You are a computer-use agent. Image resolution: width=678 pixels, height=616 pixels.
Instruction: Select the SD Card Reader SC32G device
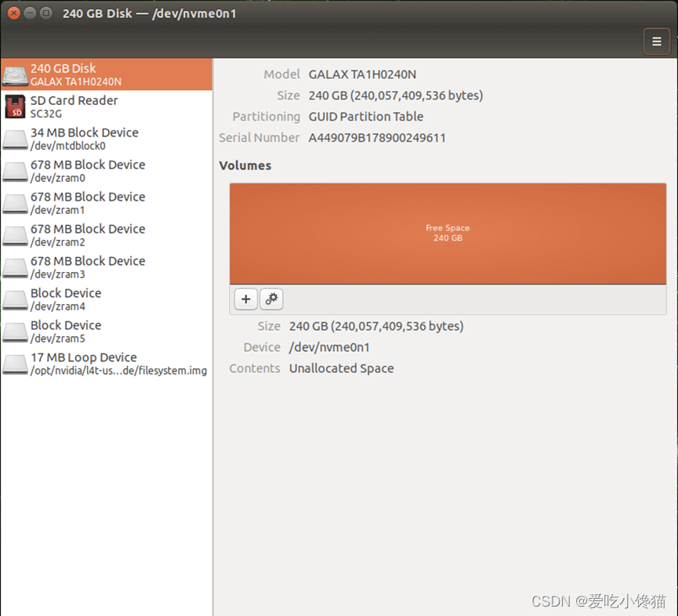tap(107, 107)
